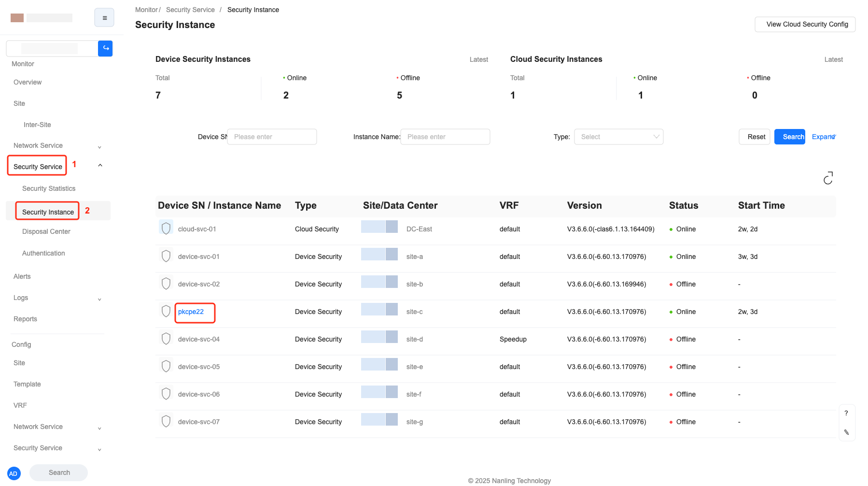The height and width of the screenshot is (486, 868).
Task: Click the View Cloud Security Config button
Action: pos(805,24)
